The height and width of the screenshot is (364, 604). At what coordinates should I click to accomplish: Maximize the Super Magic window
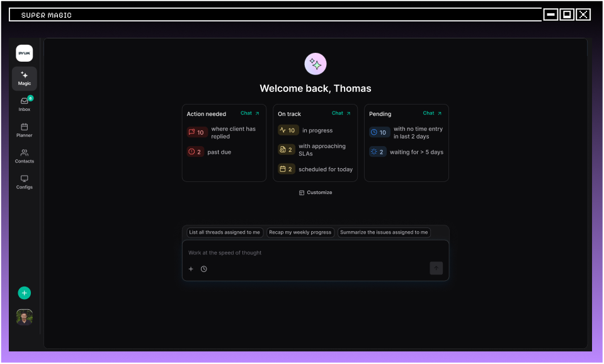[x=567, y=14]
